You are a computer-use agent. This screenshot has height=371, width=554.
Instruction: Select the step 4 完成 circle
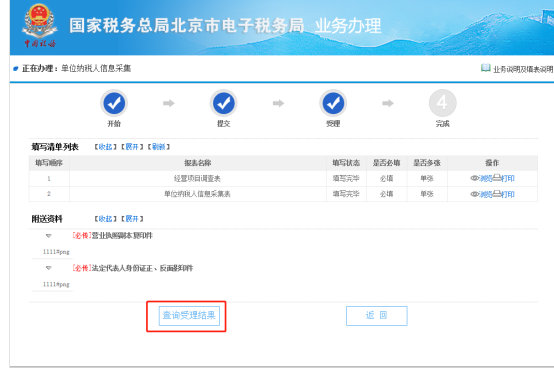point(442,103)
